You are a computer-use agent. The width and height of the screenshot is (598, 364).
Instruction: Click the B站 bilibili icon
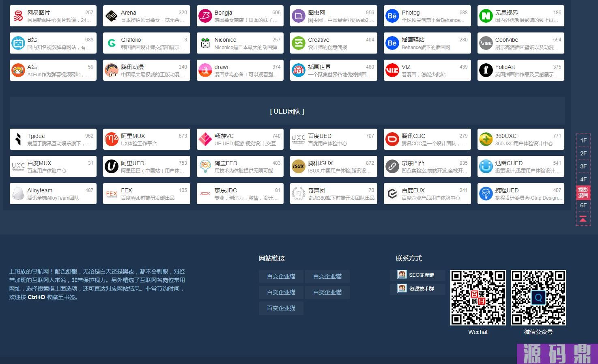[18, 43]
